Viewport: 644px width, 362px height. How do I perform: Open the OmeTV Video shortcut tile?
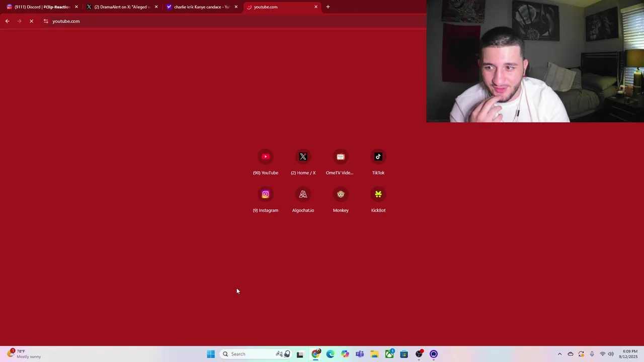point(341,162)
